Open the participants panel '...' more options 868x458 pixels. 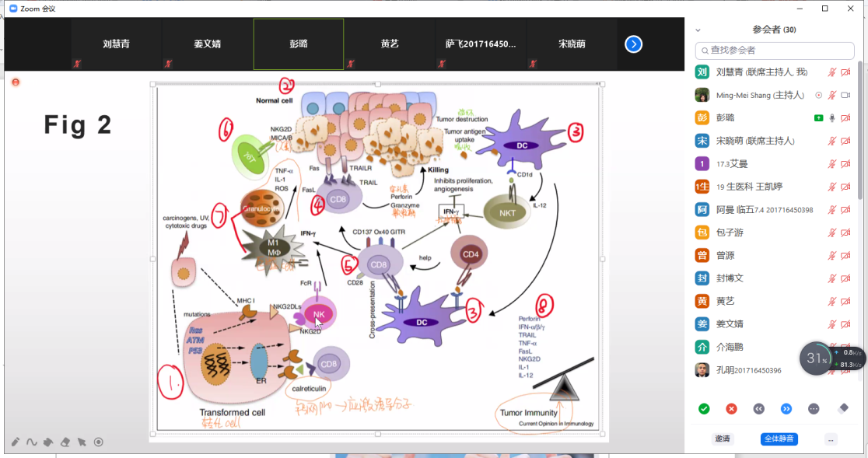click(831, 439)
